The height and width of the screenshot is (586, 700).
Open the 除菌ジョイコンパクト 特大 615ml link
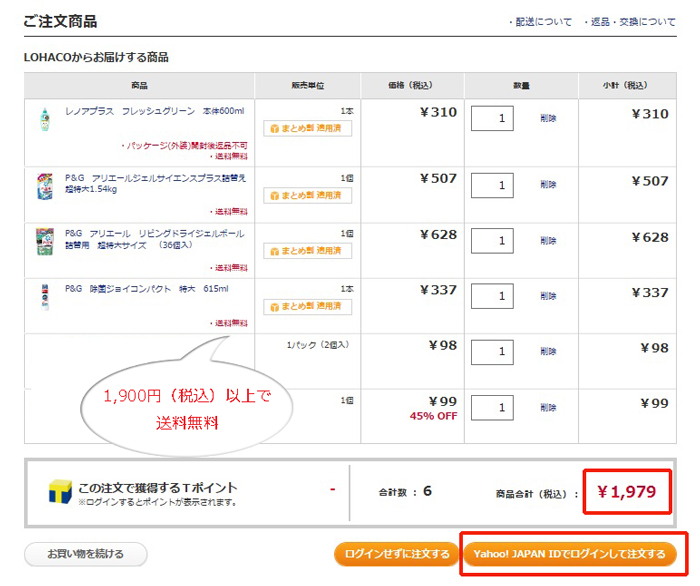(x=146, y=289)
